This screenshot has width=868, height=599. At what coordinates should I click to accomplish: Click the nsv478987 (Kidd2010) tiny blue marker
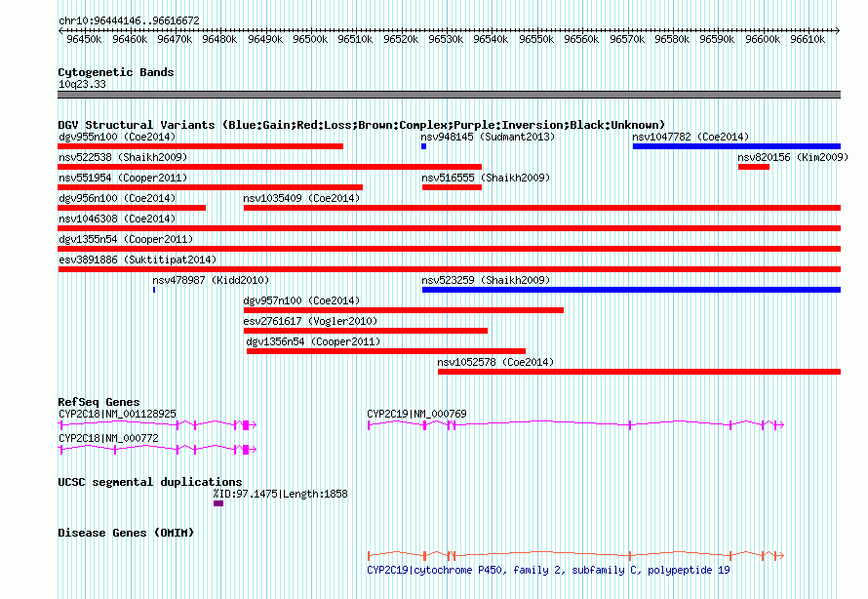[x=154, y=290]
